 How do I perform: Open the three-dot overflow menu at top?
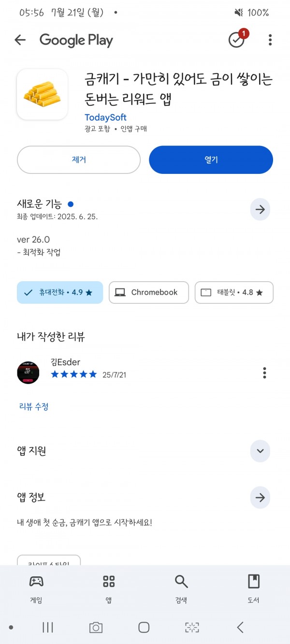270,40
